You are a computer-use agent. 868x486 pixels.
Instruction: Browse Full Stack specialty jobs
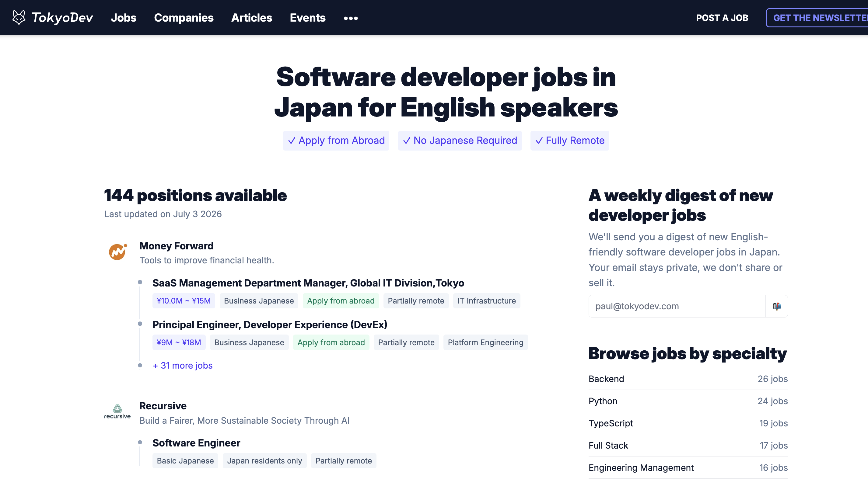(x=688, y=446)
